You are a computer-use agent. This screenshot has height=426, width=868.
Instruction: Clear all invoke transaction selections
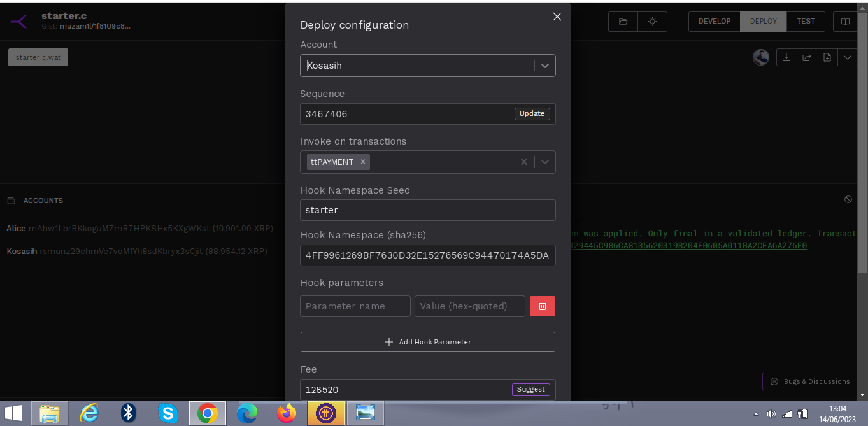(524, 162)
